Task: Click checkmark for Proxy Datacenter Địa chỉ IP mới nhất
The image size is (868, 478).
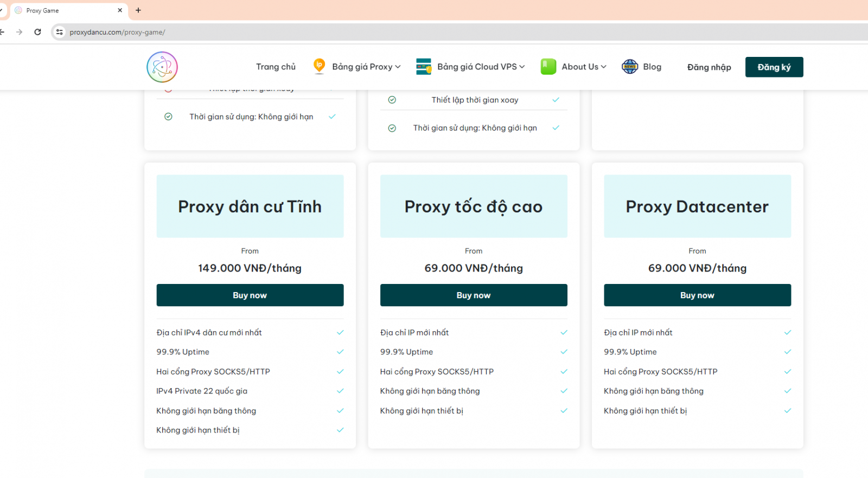Action: 788,332
